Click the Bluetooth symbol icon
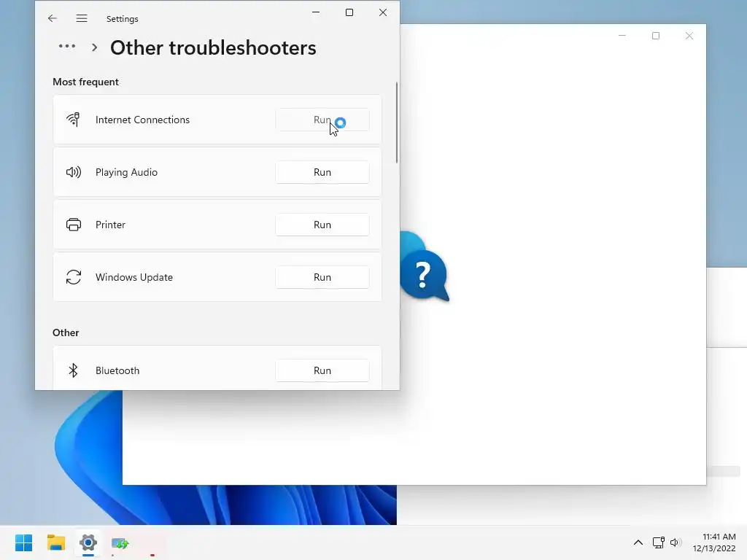The width and height of the screenshot is (747, 560). pyautogui.click(x=73, y=370)
